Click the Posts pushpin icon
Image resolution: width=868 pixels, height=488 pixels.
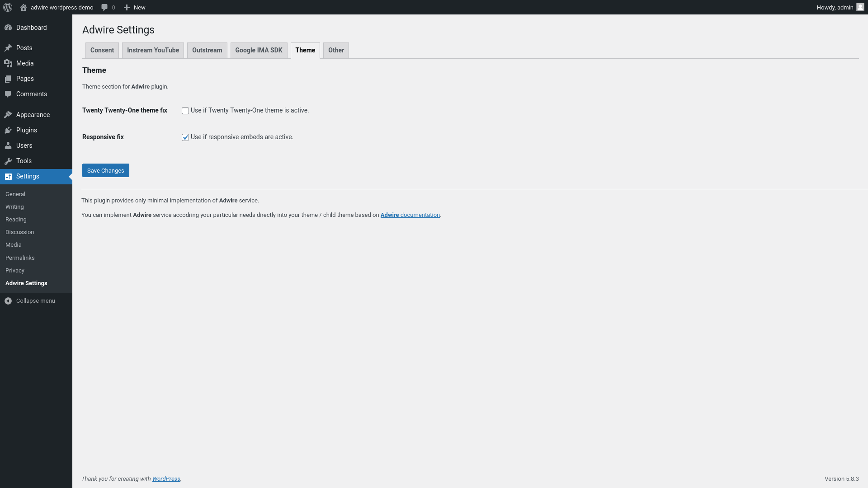[x=8, y=48]
